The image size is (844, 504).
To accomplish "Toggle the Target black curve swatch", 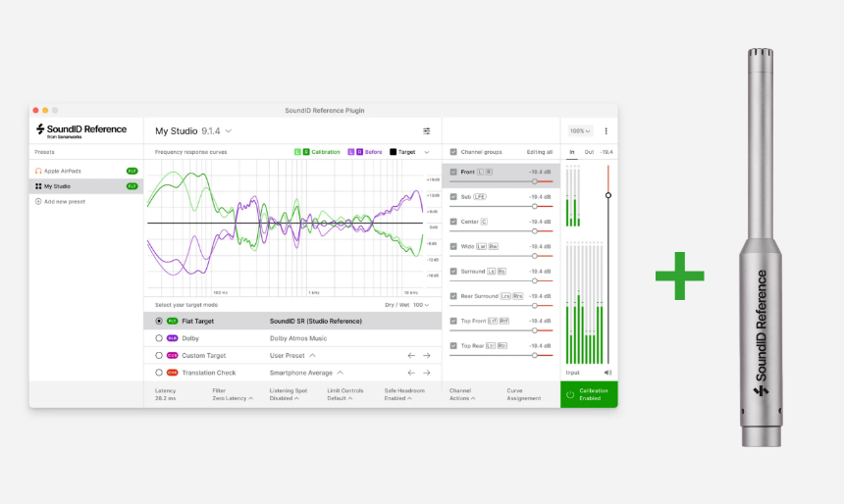I will click(x=393, y=152).
